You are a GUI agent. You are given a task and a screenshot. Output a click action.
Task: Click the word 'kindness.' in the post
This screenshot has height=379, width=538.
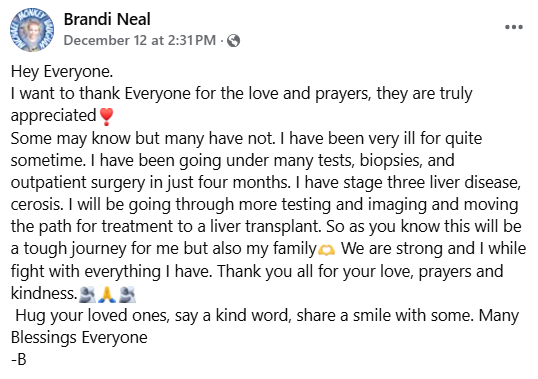44,294
